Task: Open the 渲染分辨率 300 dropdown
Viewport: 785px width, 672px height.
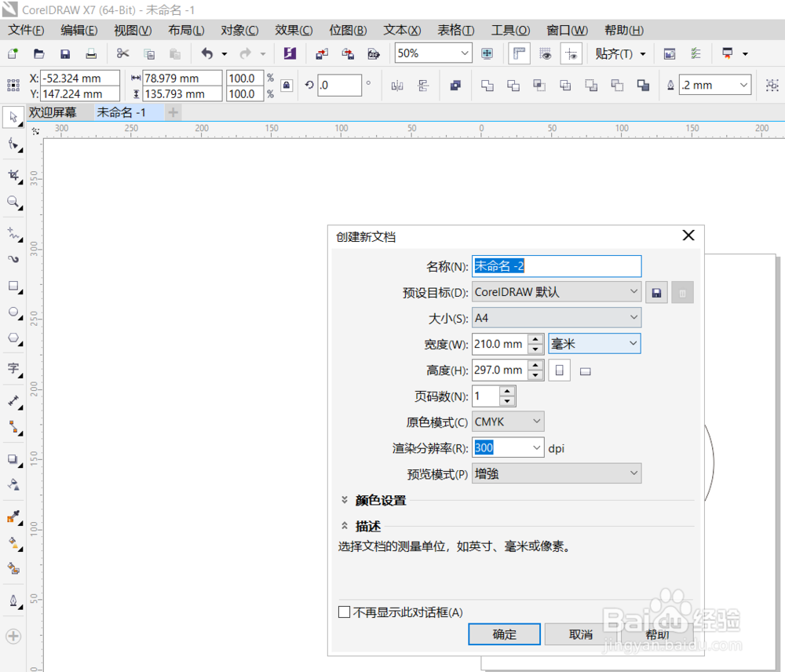Action: pyautogui.click(x=537, y=447)
